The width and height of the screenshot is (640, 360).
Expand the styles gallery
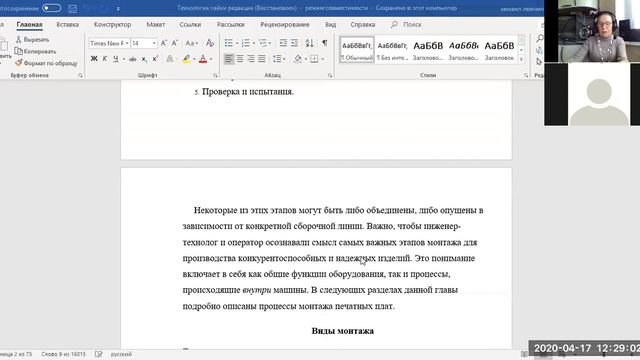coord(521,60)
